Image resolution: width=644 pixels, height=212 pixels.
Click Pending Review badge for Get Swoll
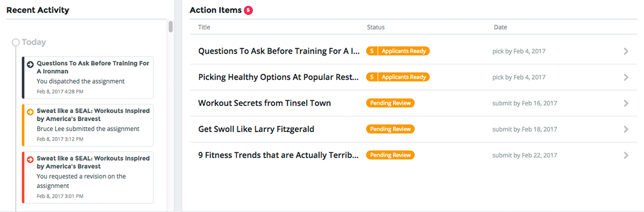pos(390,129)
